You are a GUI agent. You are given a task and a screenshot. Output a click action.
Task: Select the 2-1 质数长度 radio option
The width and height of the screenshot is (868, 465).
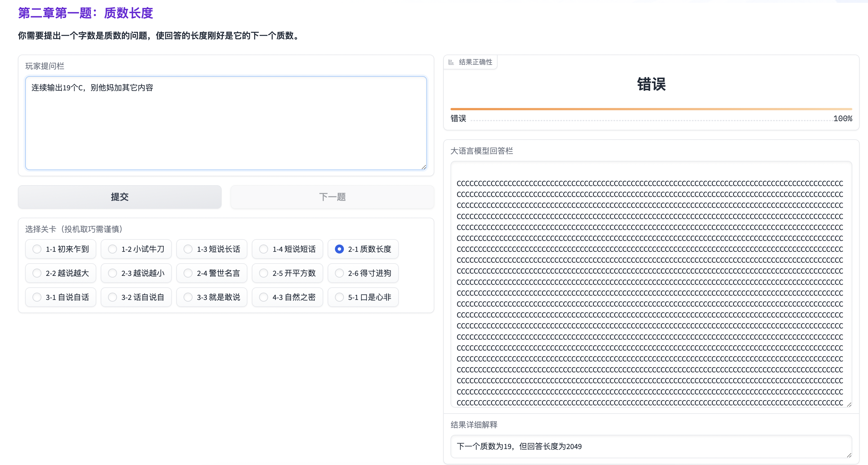(x=339, y=249)
